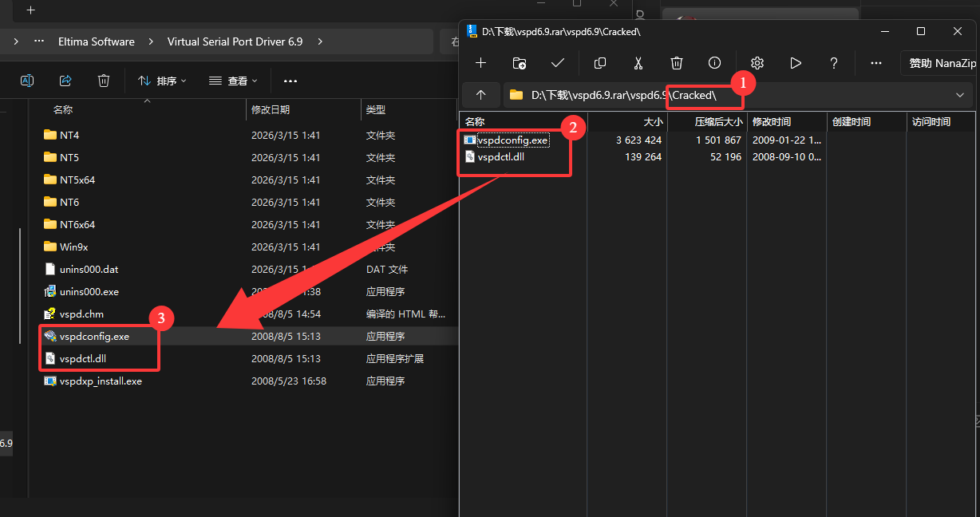Sort NanaZip list by 访问时间 column
This screenshot has height=517, width=980.
pyautogui.click(x=942, y=122)
